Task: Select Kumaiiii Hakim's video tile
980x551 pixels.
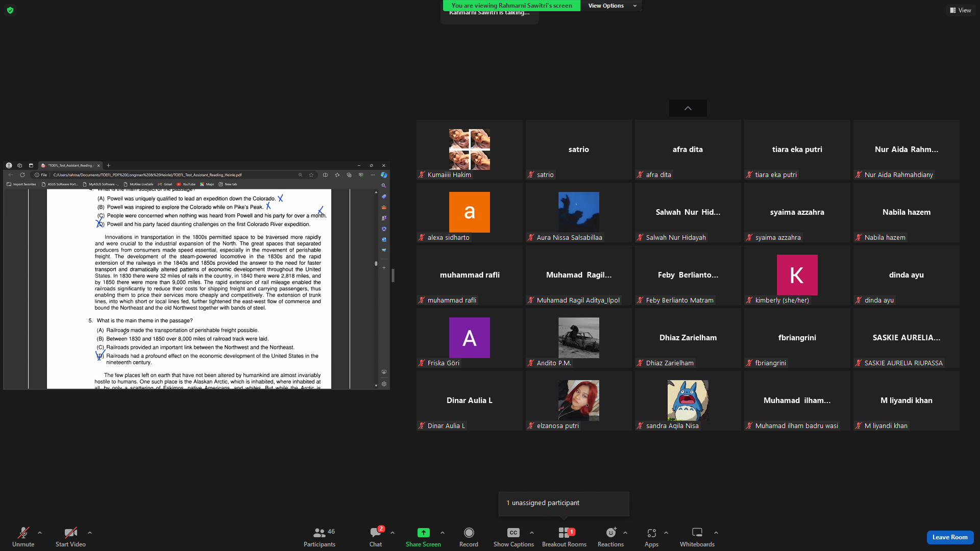Action: [x=470, y=149]
